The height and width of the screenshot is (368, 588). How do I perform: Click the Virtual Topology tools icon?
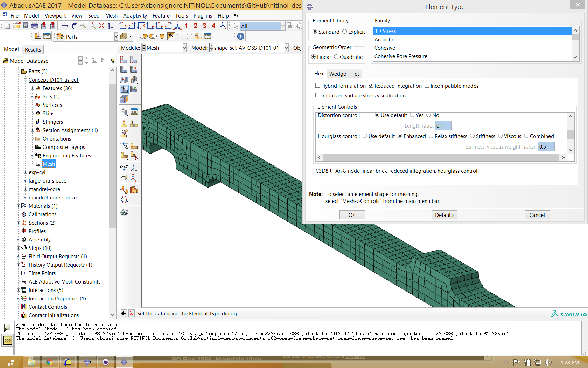[x=124, y=190]
